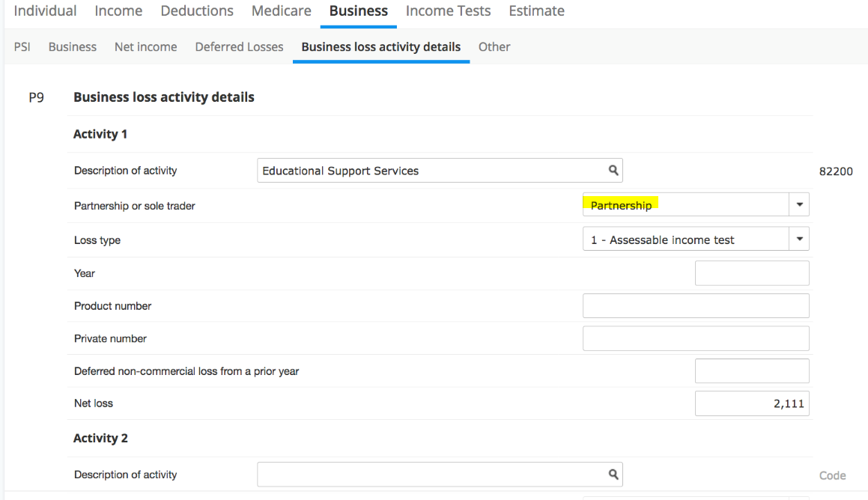Search activity description in Activity 1
868x500 pixels.
coord(613,171)
